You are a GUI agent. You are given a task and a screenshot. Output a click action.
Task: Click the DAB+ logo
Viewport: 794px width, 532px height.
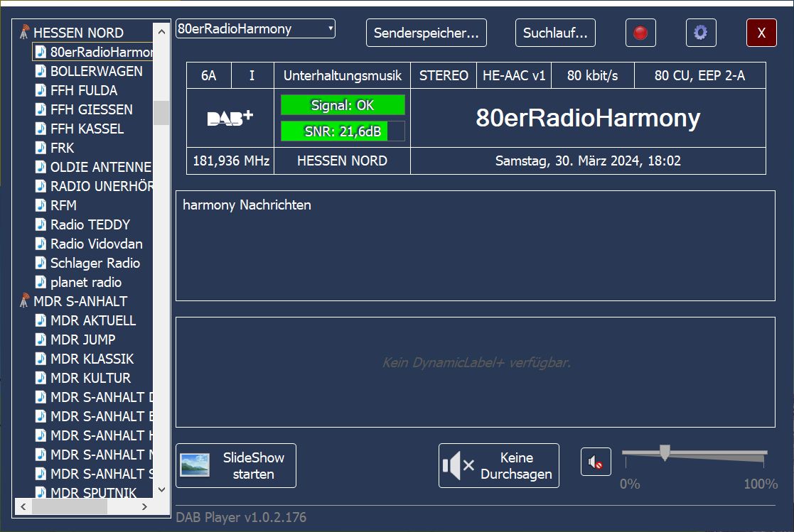tap(230, 119)
